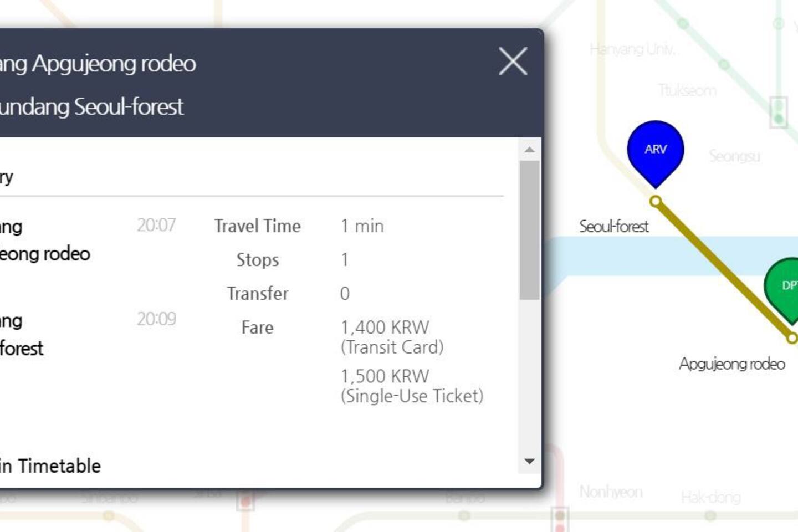Select the Ttukseom station label

tap(687, 90)
